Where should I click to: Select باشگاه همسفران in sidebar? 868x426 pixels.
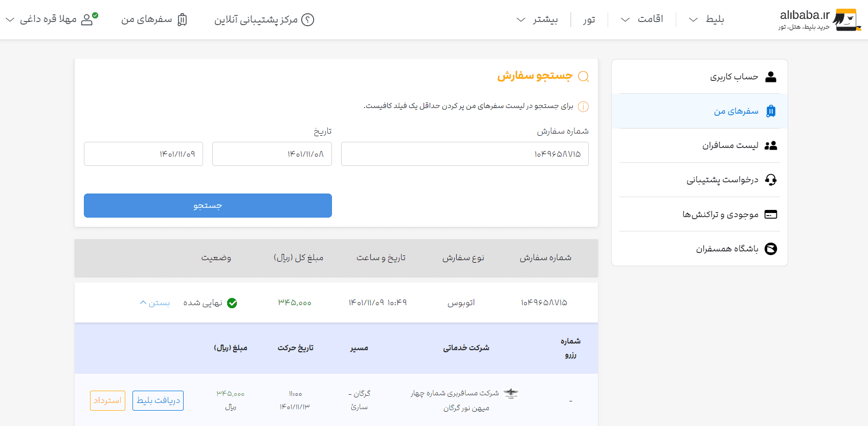699,248
